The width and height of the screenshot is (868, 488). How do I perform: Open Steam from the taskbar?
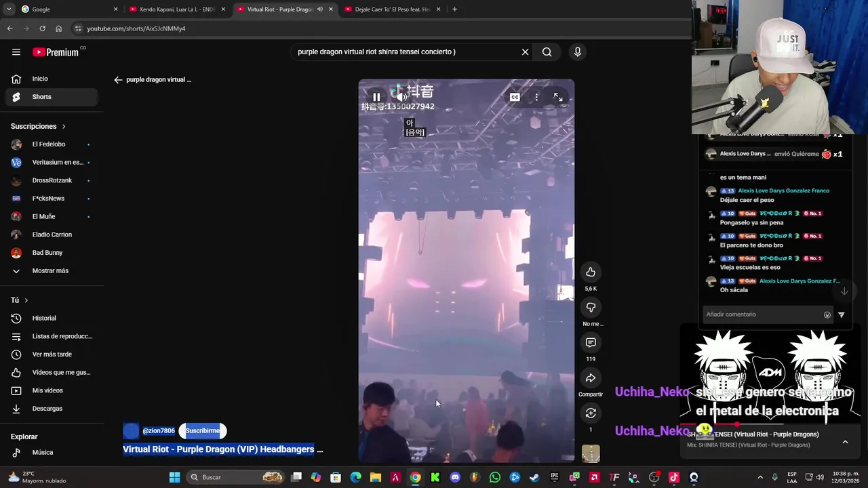tap(534, 477)
